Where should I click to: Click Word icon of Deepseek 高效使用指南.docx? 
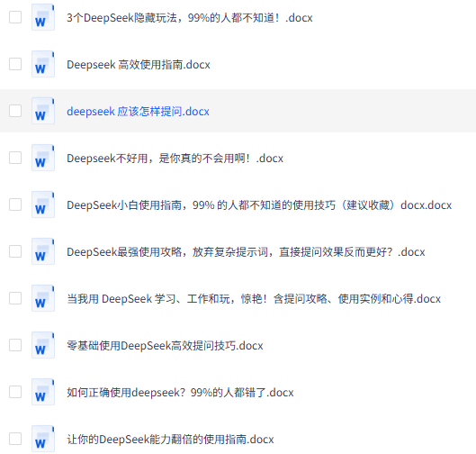click(43, 64)
